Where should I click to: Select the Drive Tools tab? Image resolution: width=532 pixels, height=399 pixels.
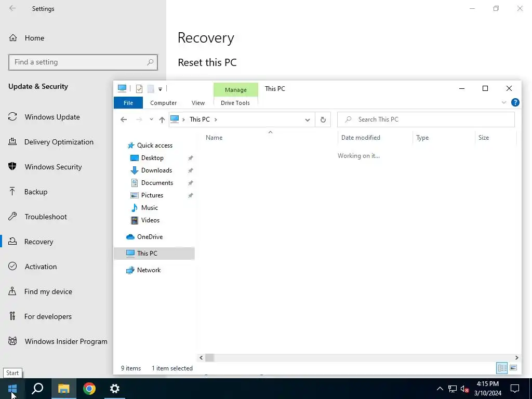[x=235, y=103]
